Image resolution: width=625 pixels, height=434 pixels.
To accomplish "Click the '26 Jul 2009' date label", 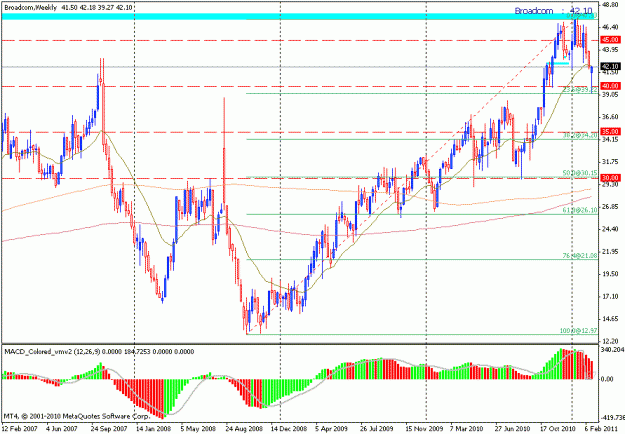I will point(377,428).
